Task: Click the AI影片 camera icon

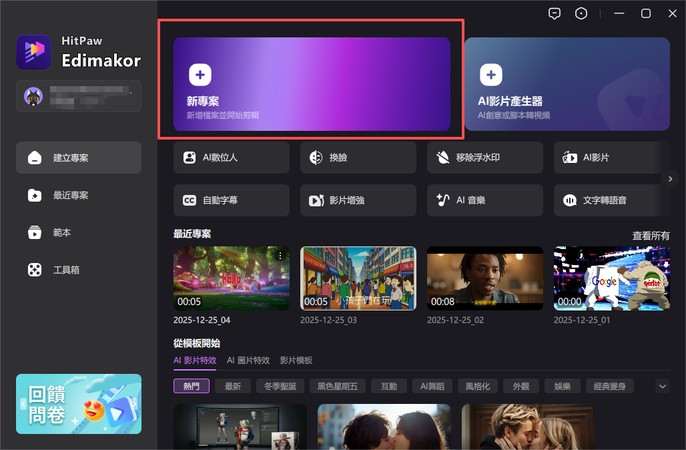Action: tap(570, 157)
